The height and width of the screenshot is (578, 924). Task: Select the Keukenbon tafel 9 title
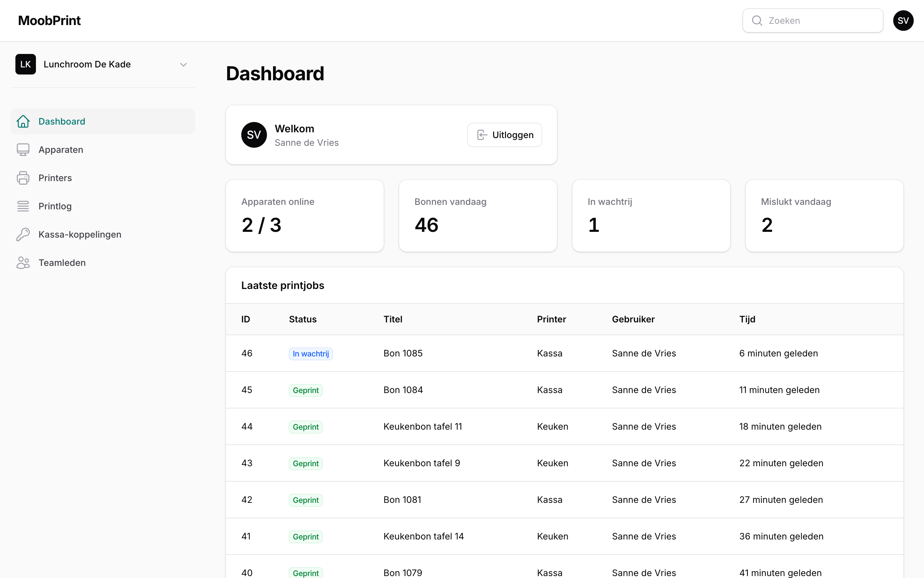coord(422,463)
